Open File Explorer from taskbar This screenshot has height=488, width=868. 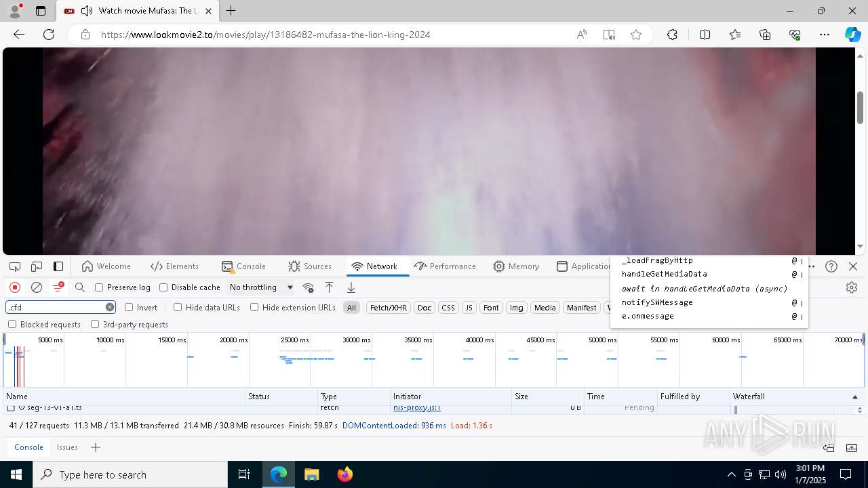pos(311,474)
